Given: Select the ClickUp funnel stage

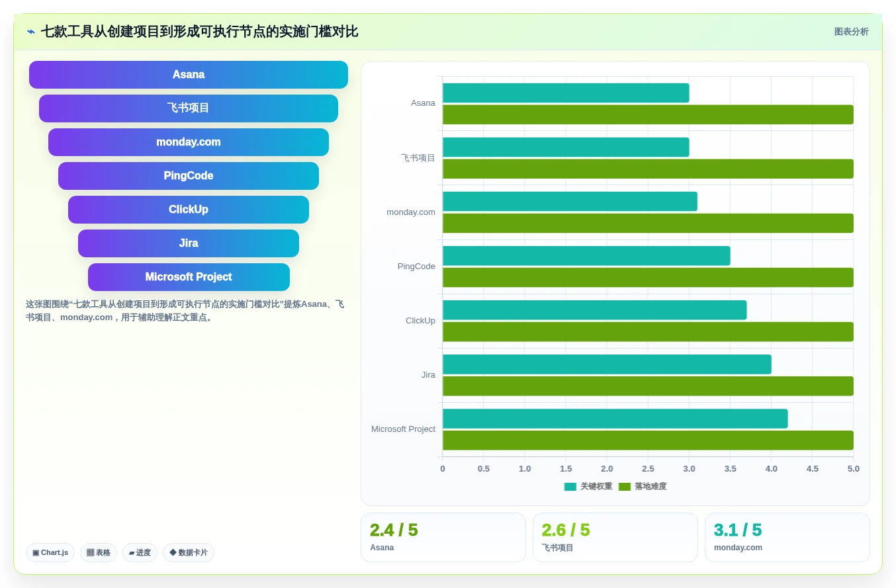Looking at the screenshot, I should click(x=189, y=210).
